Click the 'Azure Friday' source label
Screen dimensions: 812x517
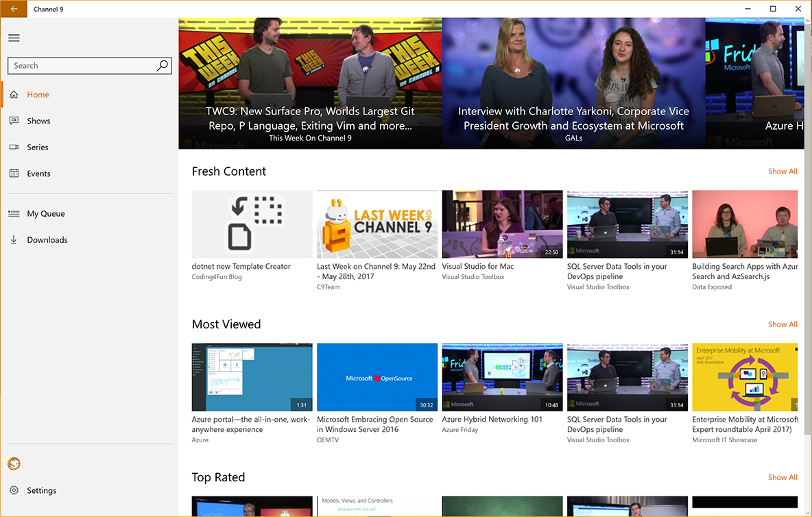(x=460, y=429)
